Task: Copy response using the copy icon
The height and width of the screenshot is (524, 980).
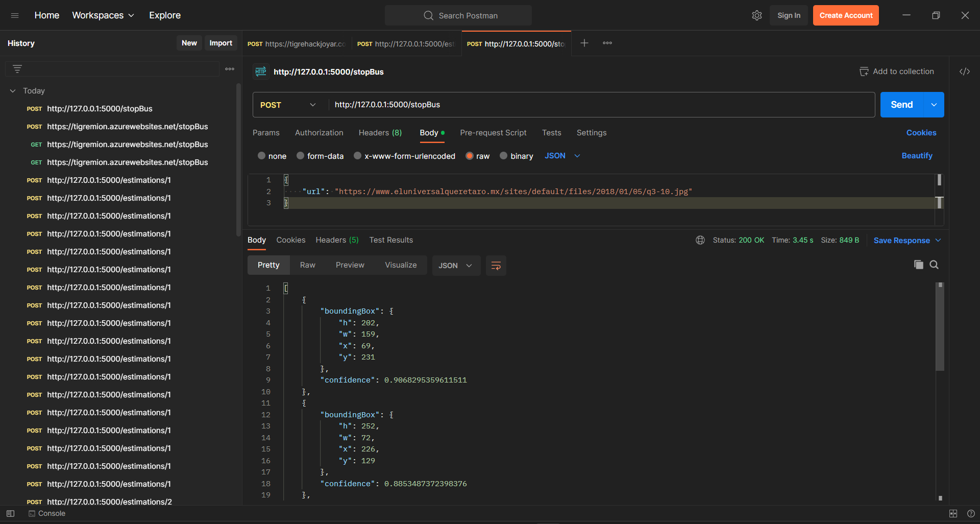Action: click(918, 265)
